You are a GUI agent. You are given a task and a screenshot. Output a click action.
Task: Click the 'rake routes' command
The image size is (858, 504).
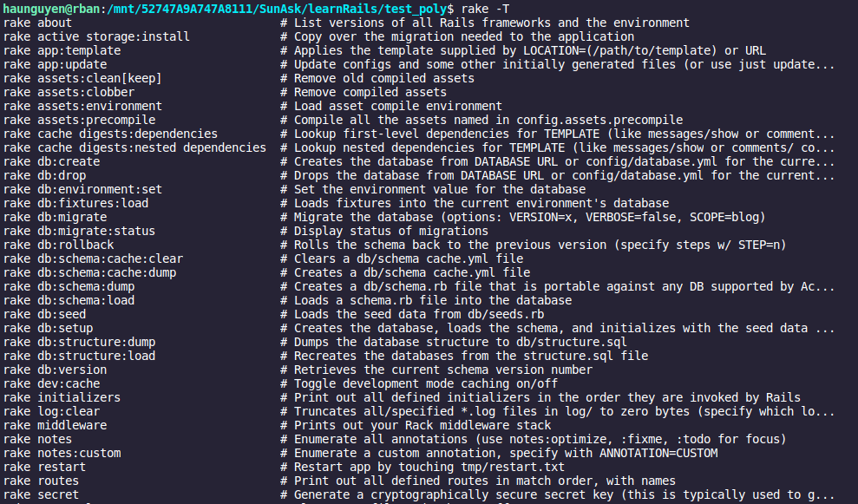(x=41, y=481)
